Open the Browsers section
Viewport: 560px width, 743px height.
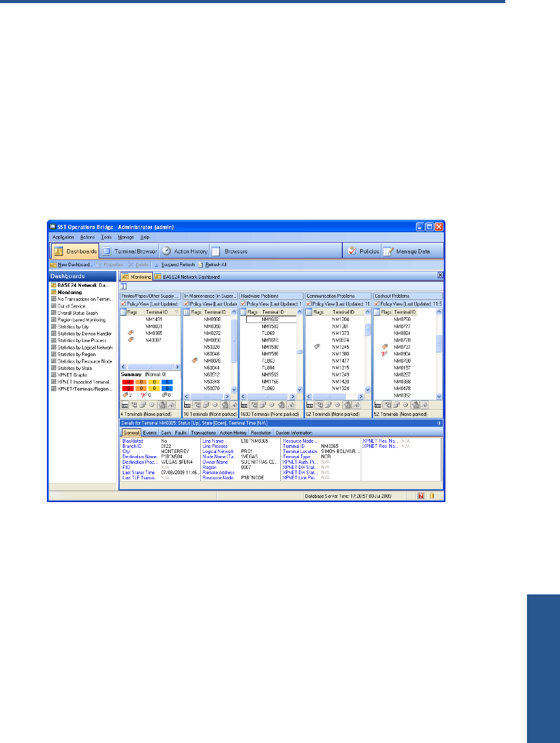click(230, 251)
